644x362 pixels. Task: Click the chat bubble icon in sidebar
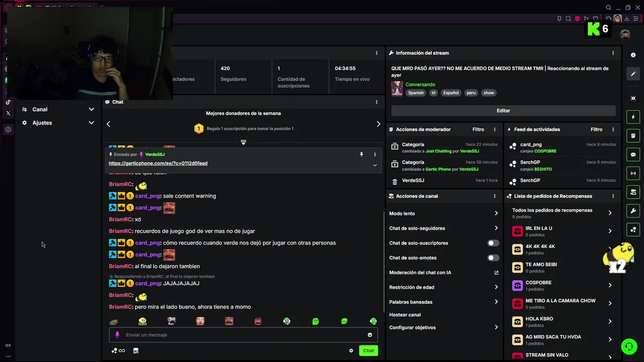(x=633, y=154)
